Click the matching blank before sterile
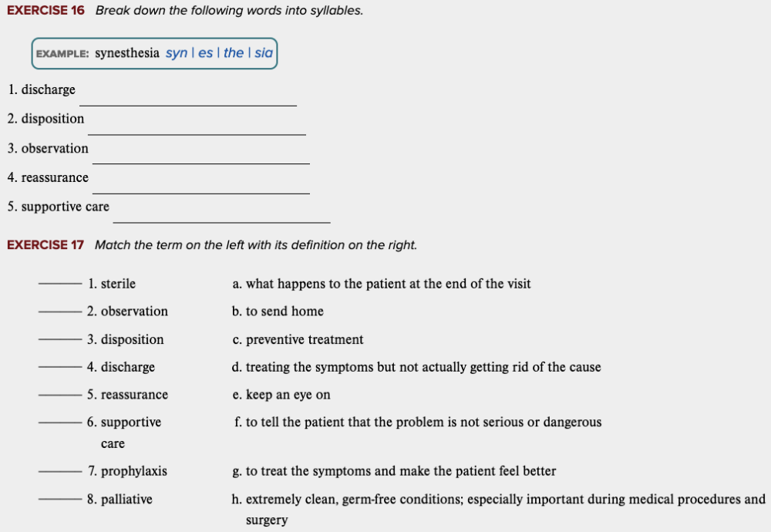Screen dimensions: 771x532 pos(59,284)
